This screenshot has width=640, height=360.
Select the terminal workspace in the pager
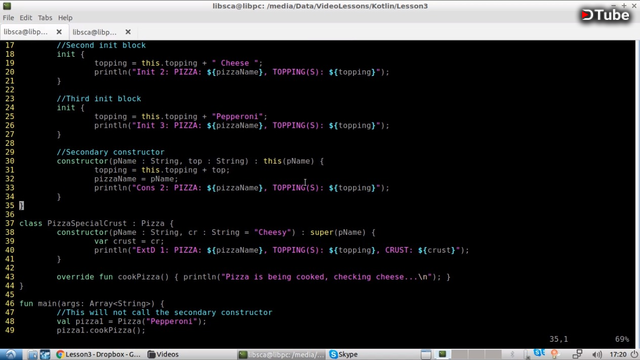[442, 354]
